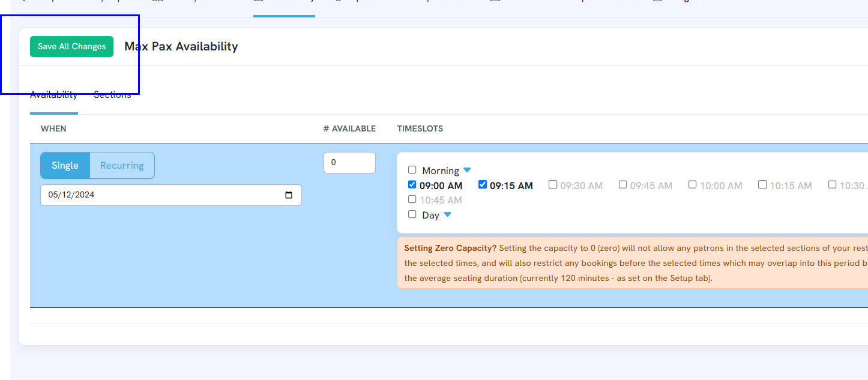Screen dimensions: 868x380
Task: Enable the 10:45 AM timeslot
Action: click(x=412, y=199)
